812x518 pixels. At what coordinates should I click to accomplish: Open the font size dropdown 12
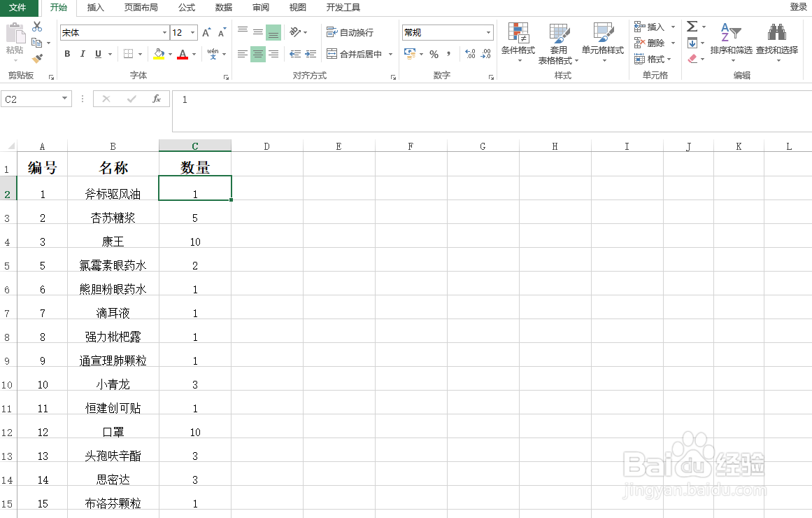point(192,33)
